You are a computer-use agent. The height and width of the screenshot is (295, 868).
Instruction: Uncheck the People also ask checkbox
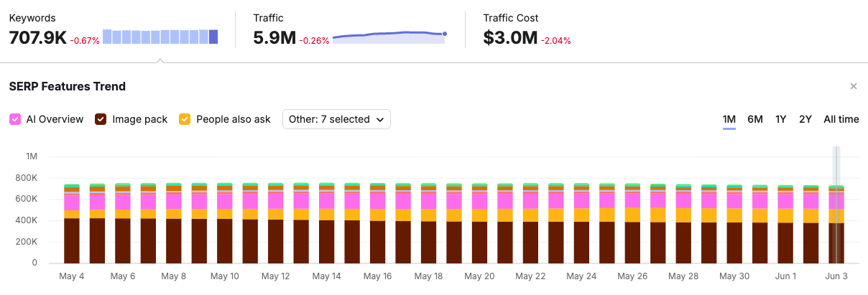click(x=185, y=119)
